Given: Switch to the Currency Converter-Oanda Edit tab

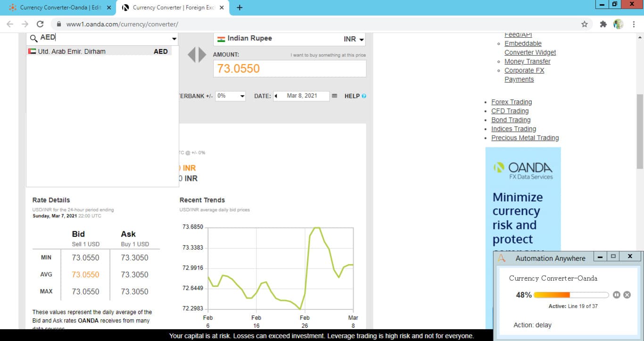Looking at the screenshot, I should point(60,8).
